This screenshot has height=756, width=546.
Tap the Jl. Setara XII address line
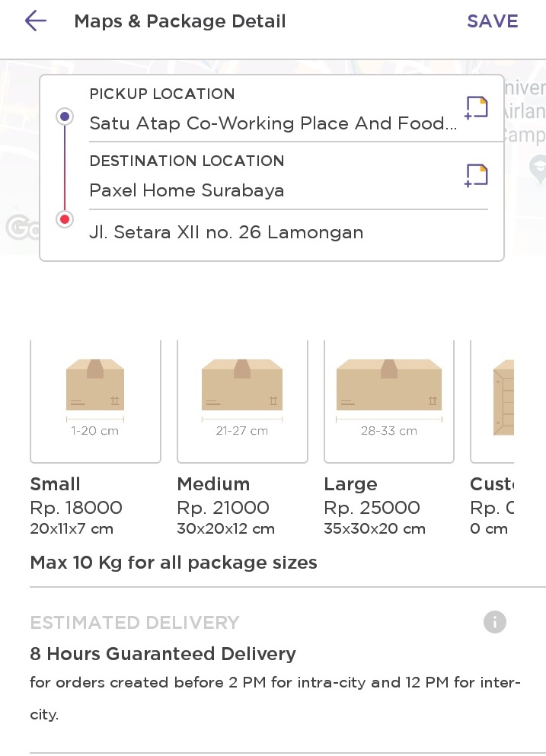(226, 232)
